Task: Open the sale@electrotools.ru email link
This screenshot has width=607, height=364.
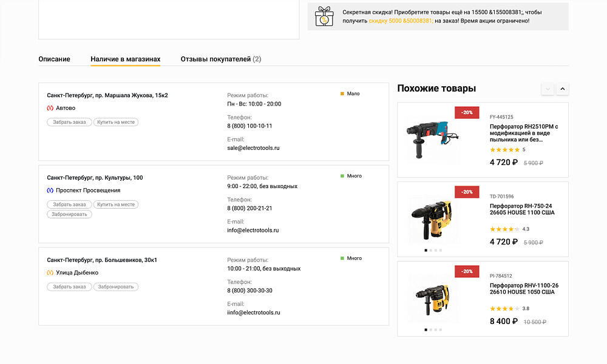Action: (253, 148)
